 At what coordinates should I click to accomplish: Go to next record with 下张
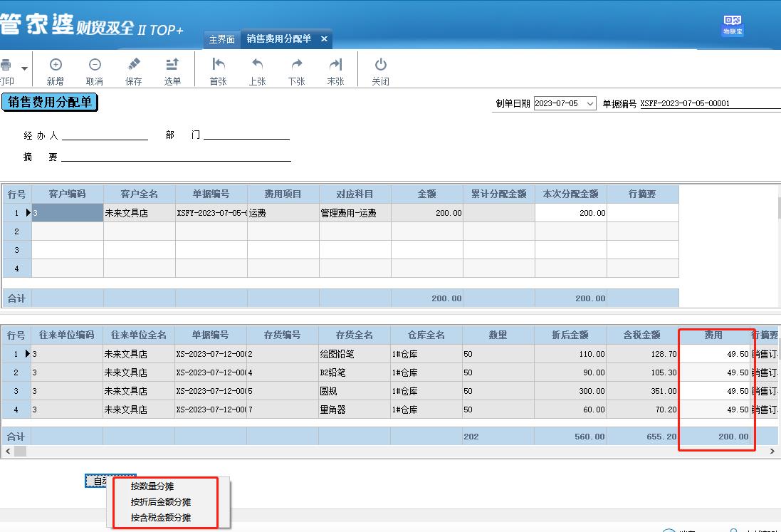[296, 65]
